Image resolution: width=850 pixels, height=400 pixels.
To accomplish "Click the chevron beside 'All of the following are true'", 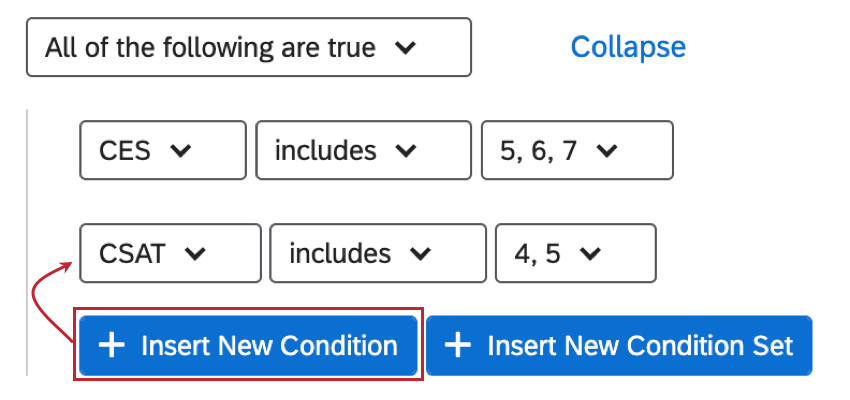I will [x=405, y=47].
